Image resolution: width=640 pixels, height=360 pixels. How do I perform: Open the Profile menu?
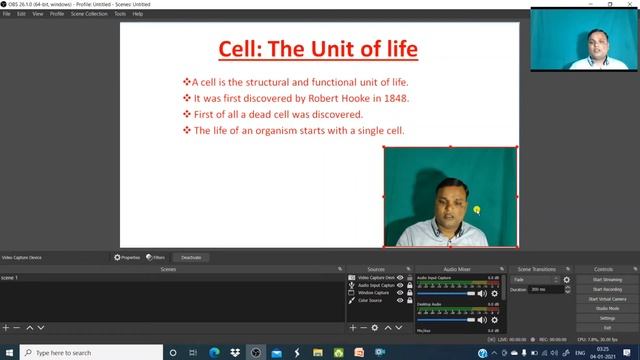[57, 14]
